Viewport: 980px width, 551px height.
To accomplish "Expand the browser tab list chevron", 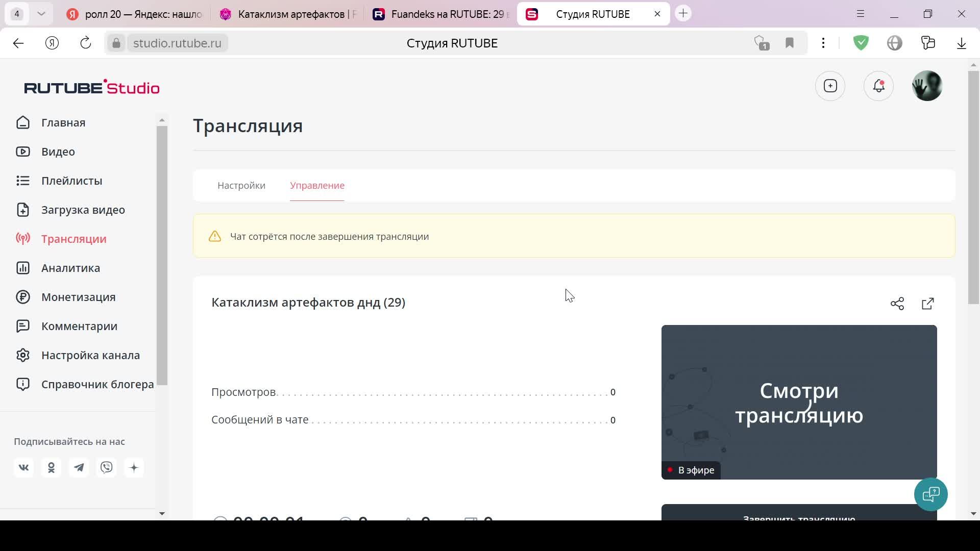I will coord(41,14).
